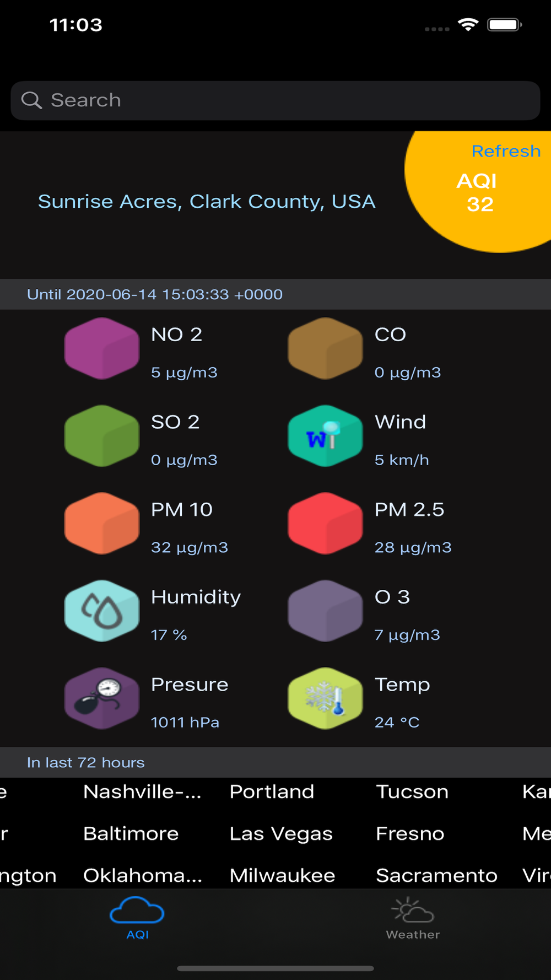Tap the Presure gauge icon

[101, 698]
